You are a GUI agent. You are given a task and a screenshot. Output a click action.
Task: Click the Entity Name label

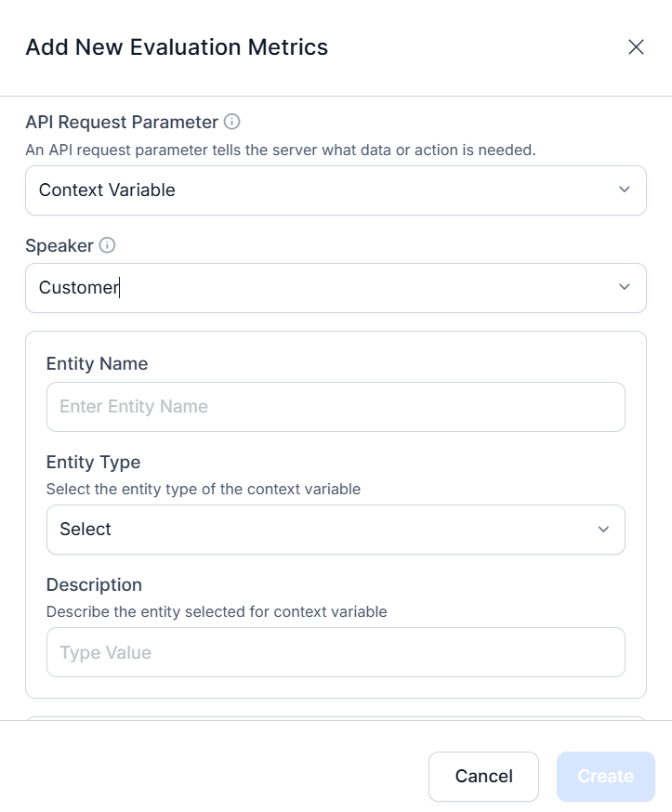click(x=97, y=363)
